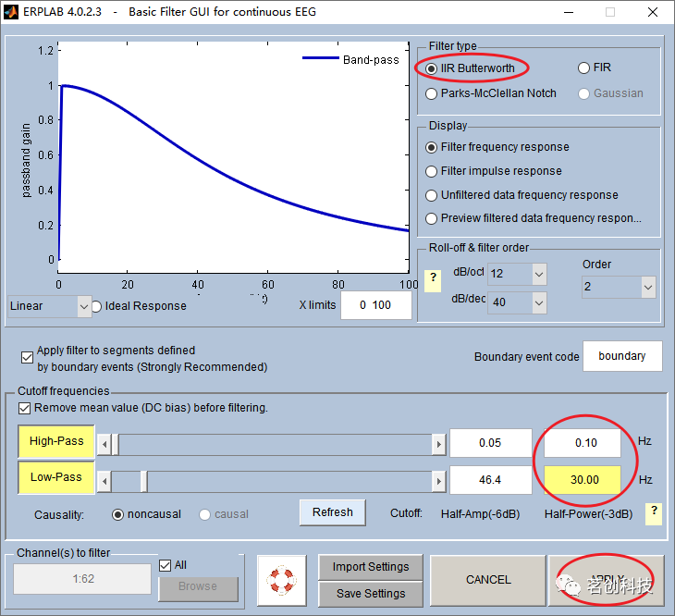
Task: Close the ERPLAB filter window
Action: (653, 12)
